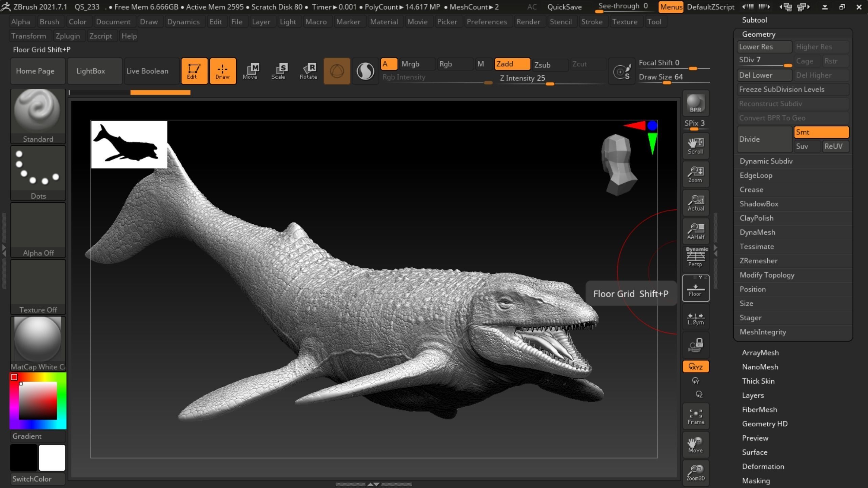
Task: Open the Preferences menu
Action: pyautogui.click(x=486, y=22)
